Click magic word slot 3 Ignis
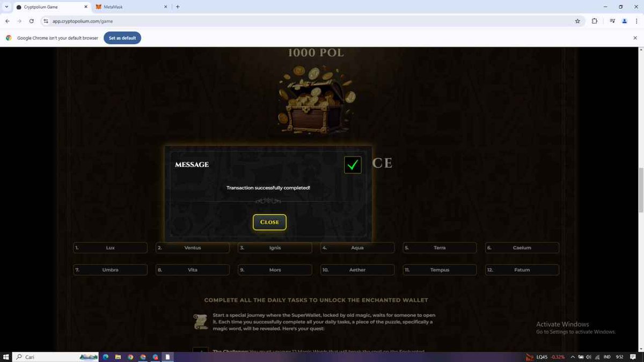The image size is (644, 362). (275, 248)
